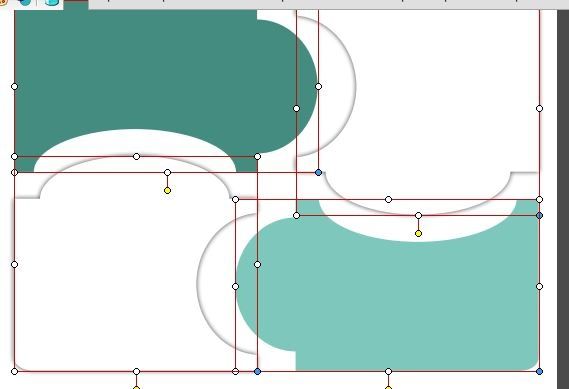Click the right-middle handle of the light teal shape
The height and width of the screenshot is (389, 569).
[x=539, y=287]
